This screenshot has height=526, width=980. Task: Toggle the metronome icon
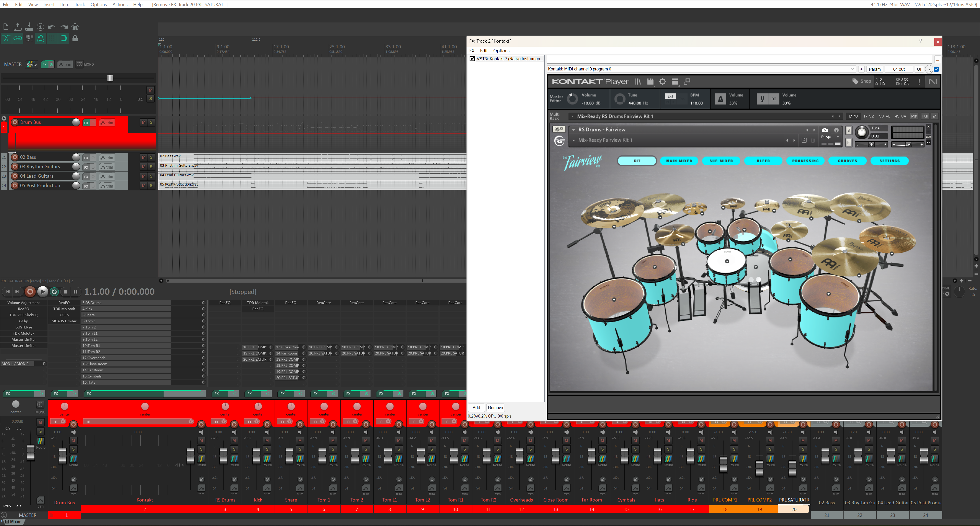(75, 27)
